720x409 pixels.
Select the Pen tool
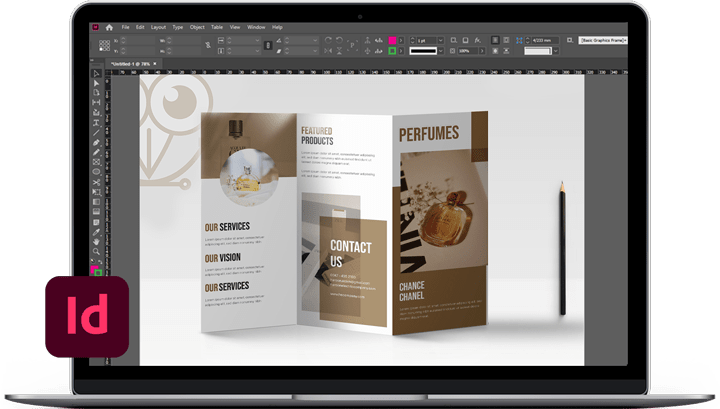click(96, 143)
